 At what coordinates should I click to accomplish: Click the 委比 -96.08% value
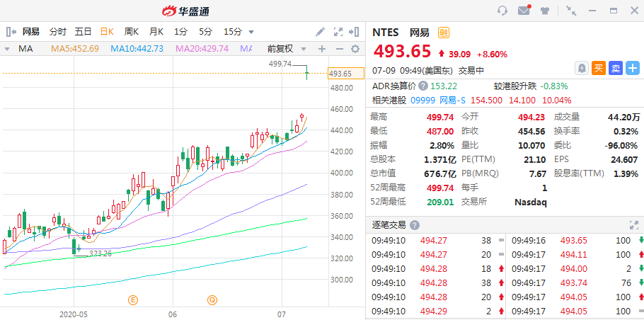tap(621, 145)
